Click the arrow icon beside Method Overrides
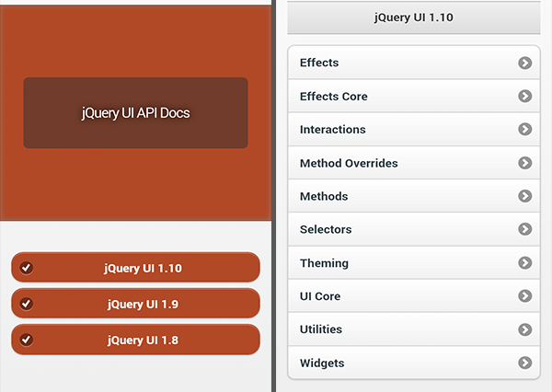The width and height of the screenshot is (552, 392). pyautogui.click(x=525, y=163)
